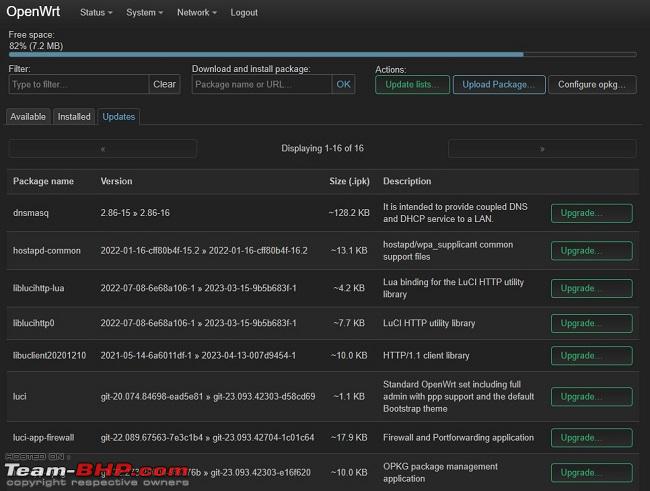Select the Updates tab
Image resolution: width=650 pixels, height=491 pixels.
coord(119,117)
